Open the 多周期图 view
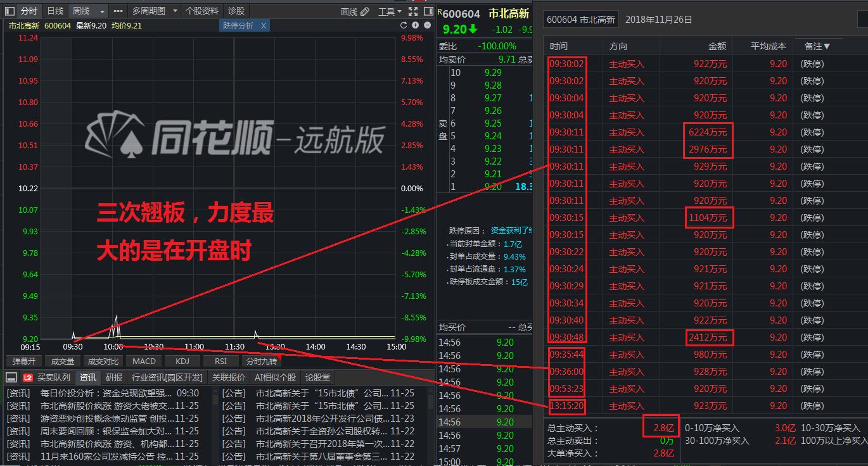 (148, 11)
